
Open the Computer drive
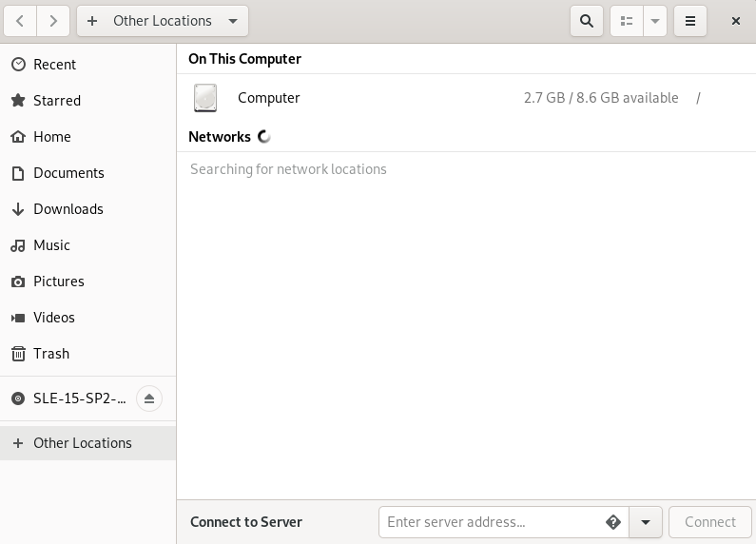pos(268,98)
